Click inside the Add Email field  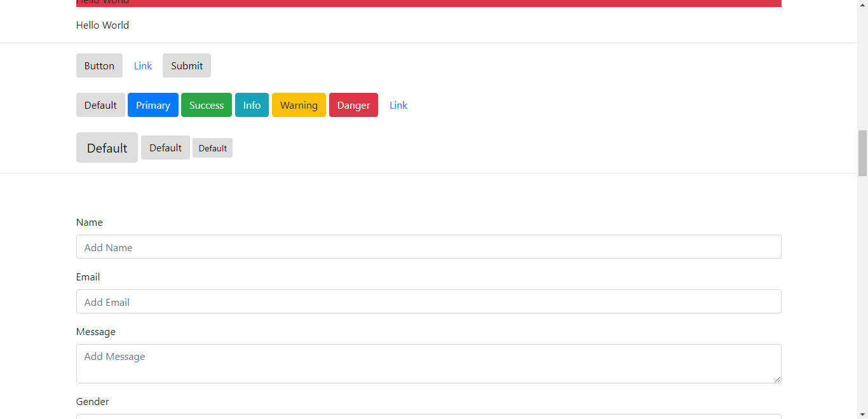point(429,301)
